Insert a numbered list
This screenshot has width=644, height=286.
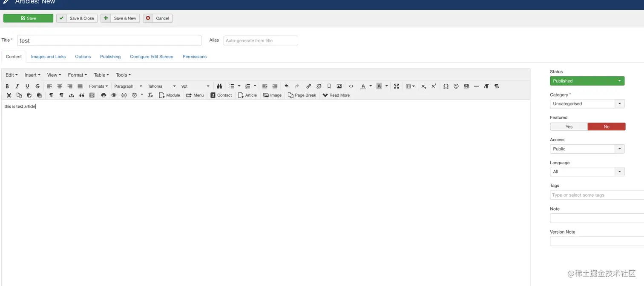click(x=248, y=86)
